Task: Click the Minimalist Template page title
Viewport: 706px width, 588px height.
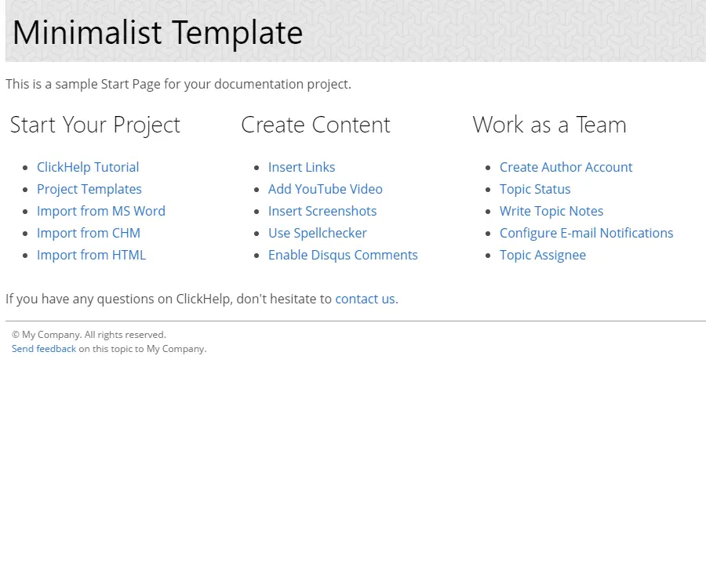Action: coord(158,33)
